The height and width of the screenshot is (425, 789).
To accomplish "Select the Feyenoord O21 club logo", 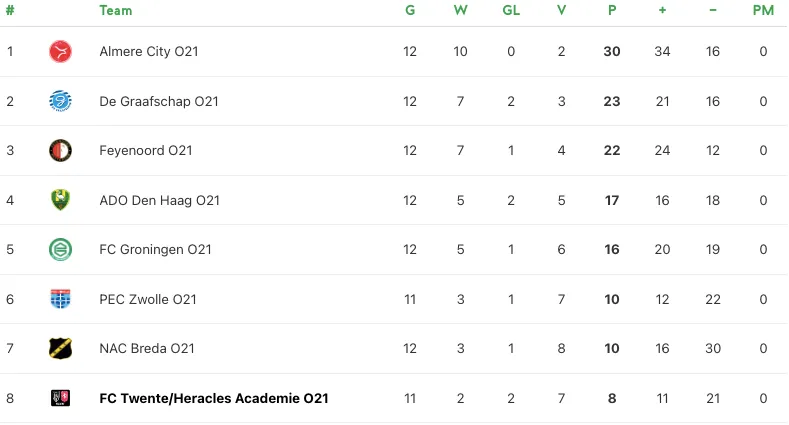I will click(61, 151).
